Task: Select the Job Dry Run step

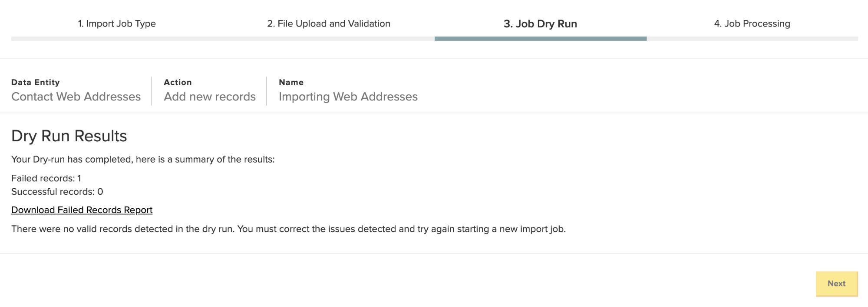Action: tap(540, 24)
